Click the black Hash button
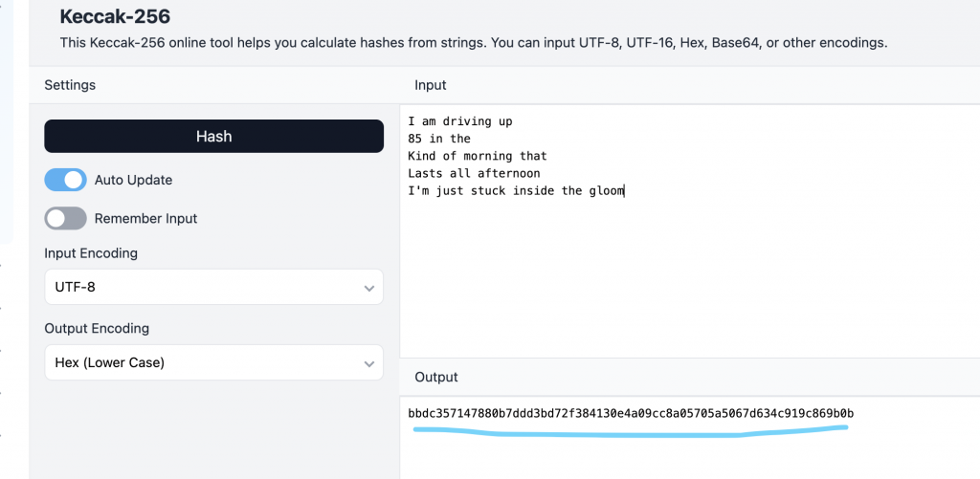Image resolution: width=980 pixels, height=479 pixels. tap(213, 136)
